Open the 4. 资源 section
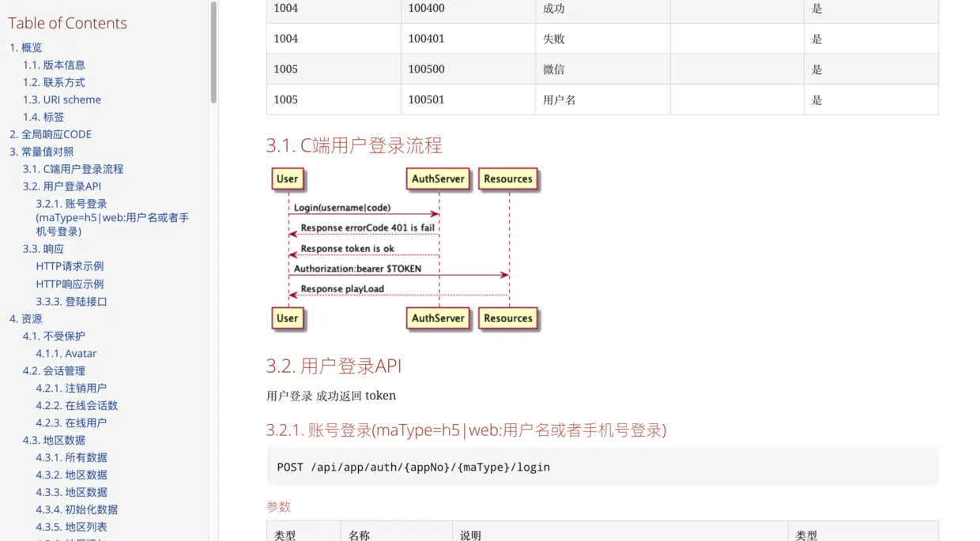Viewport: 980px width, 541px height. point(27,318)
